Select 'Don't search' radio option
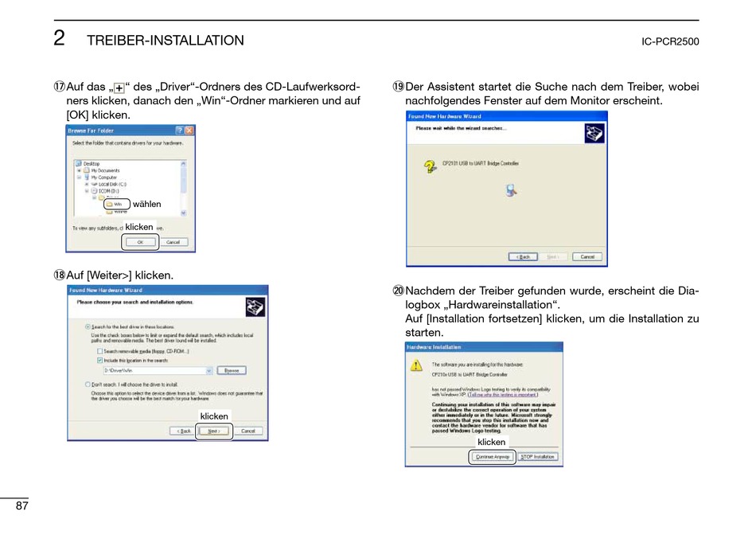The height and width of the screenshot is (535, 756). (x=88, y=385)
